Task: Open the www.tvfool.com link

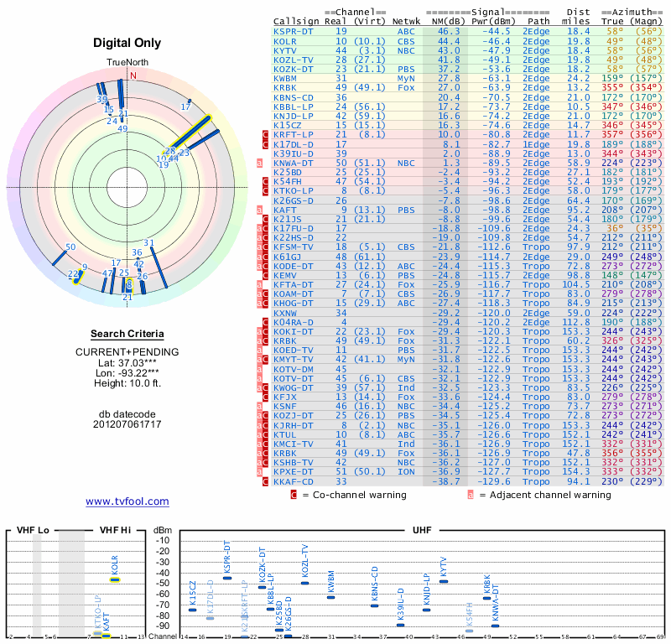Action: tap(127, 501)
